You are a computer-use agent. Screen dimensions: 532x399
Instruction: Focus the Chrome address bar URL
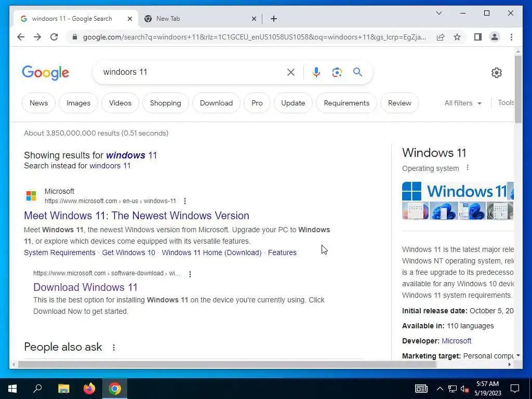pyautogui.click(x=255, y=37)
